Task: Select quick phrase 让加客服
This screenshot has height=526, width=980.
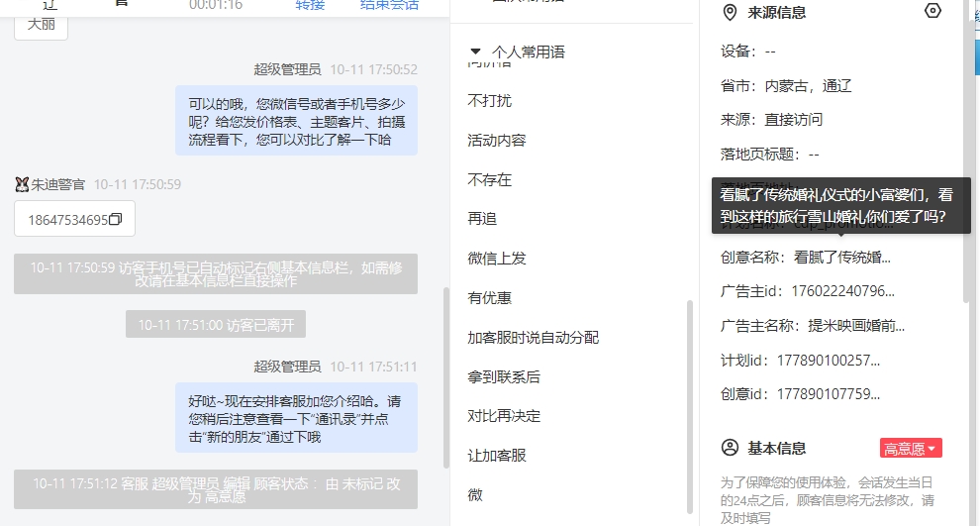Action: (497, 456)
